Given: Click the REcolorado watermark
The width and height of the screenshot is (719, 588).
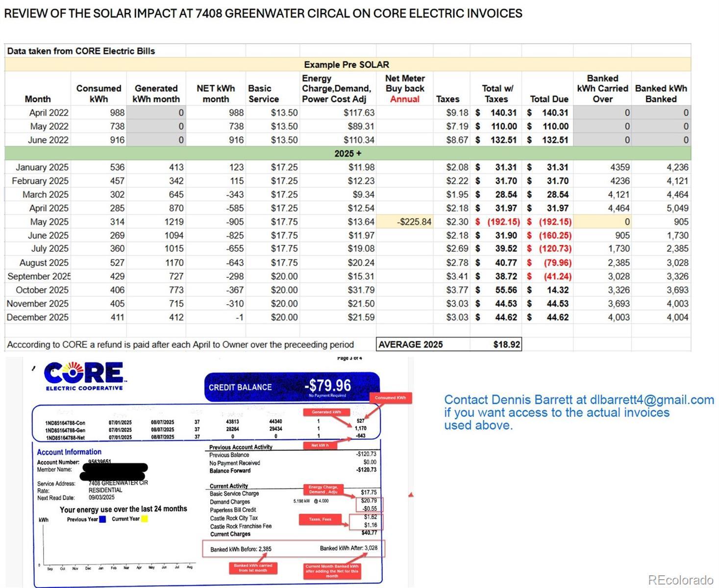Looking at the screenshot, I should (680, 580).
